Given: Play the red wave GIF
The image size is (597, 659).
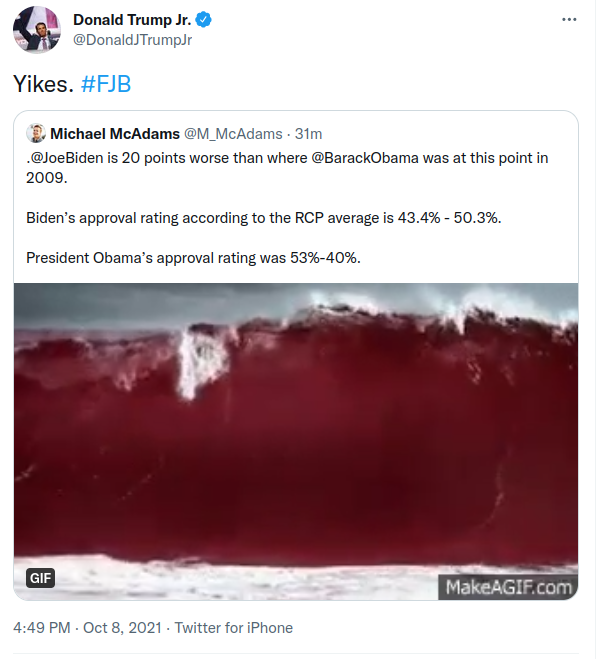Looking at the screenshot, I should [x=296, y=441].
